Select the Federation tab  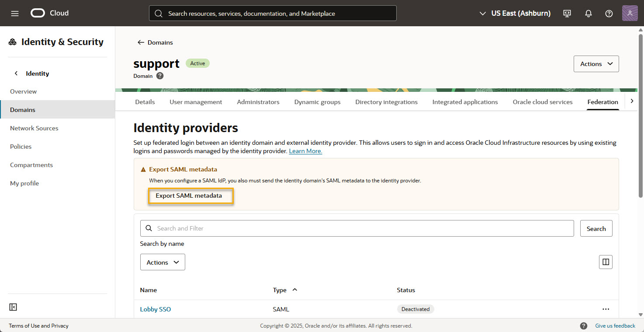603,102
